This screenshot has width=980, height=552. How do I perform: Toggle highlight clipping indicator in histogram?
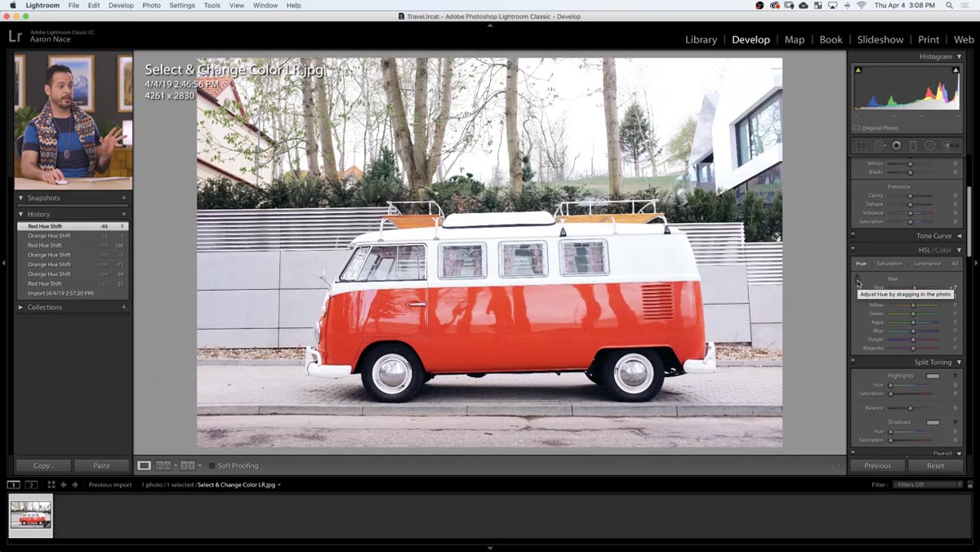[955, 70]
